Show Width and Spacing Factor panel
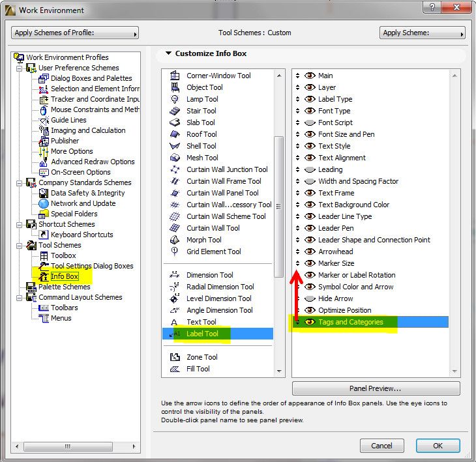The image size is (476, 462). (x=310, y=181)
